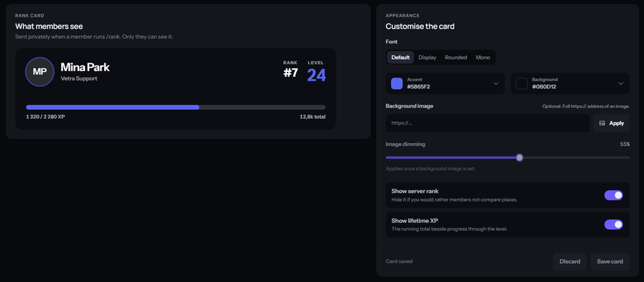Viewport: 644px width, 282px height.
Task: Click the image icon on Apply button
Action: point(602,123)
